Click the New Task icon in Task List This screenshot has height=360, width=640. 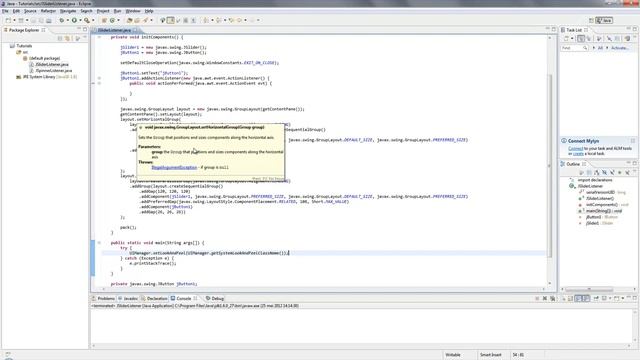567,38
